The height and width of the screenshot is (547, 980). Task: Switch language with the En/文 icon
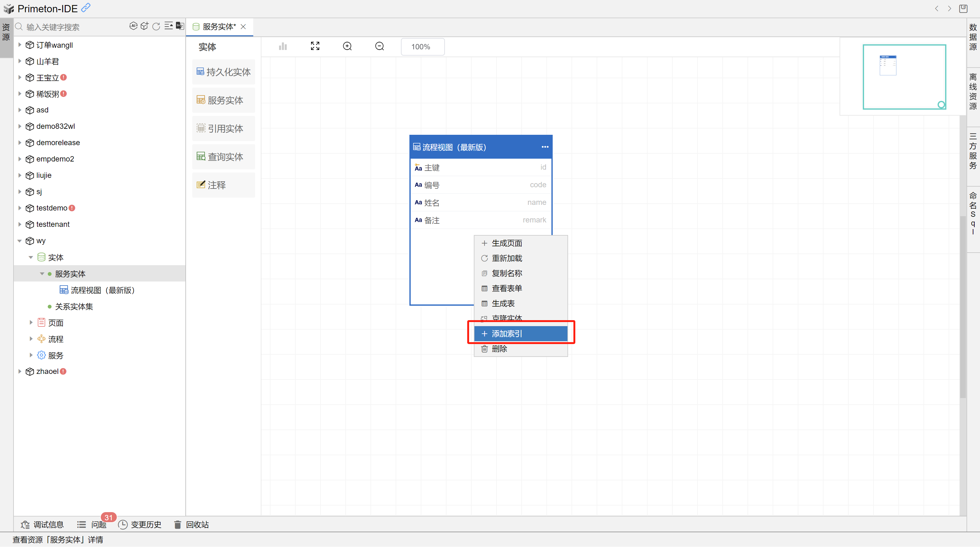click(x=180, y=26)
